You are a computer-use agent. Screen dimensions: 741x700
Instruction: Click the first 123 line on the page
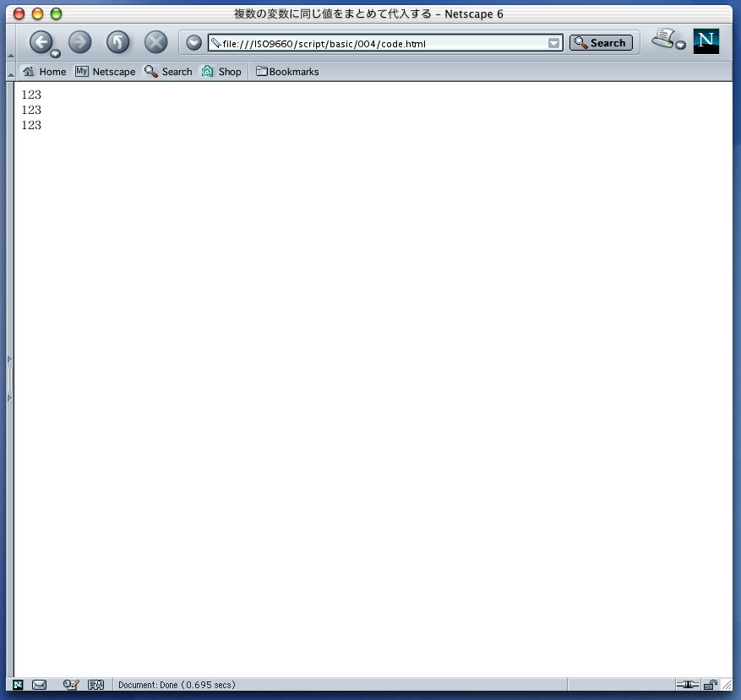[x=31, y=95]
